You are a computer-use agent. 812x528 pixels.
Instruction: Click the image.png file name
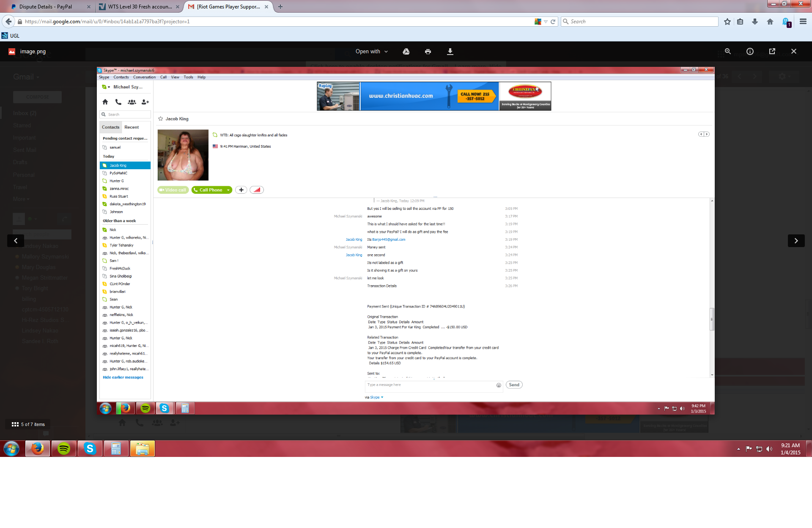point(33,52)
